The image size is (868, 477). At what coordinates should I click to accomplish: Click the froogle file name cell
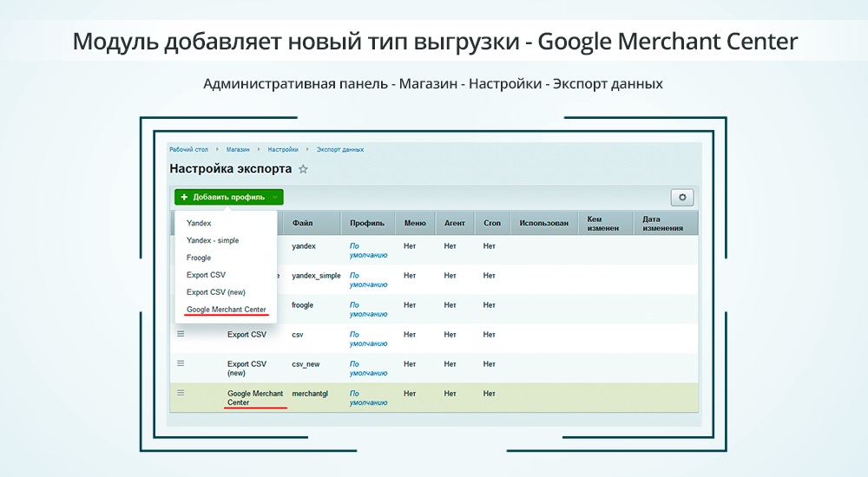coord(302,305)
